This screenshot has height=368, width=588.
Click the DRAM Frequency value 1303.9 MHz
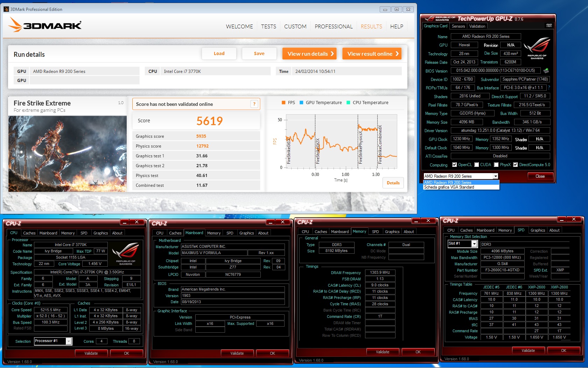(x=380, y=272)
